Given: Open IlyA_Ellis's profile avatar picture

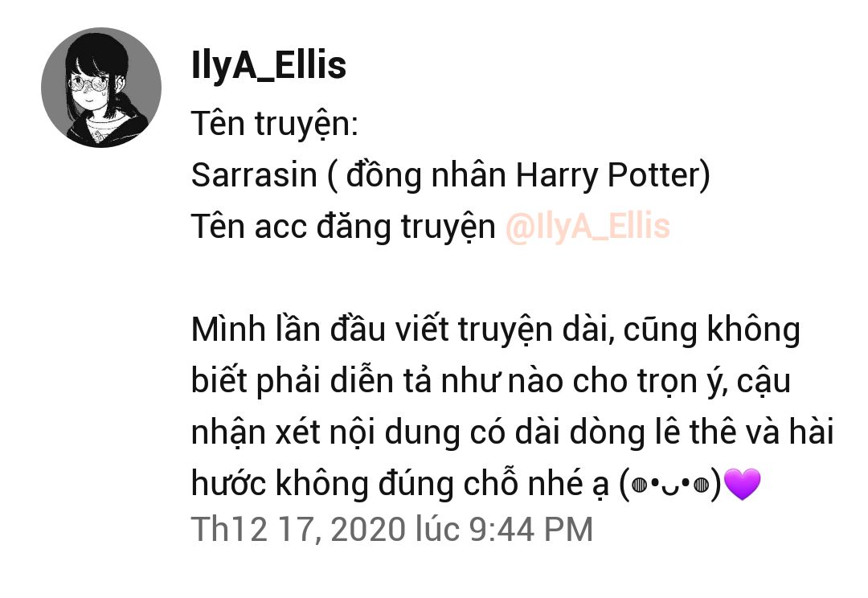Looking at the screenshot, I should (101, 88).
